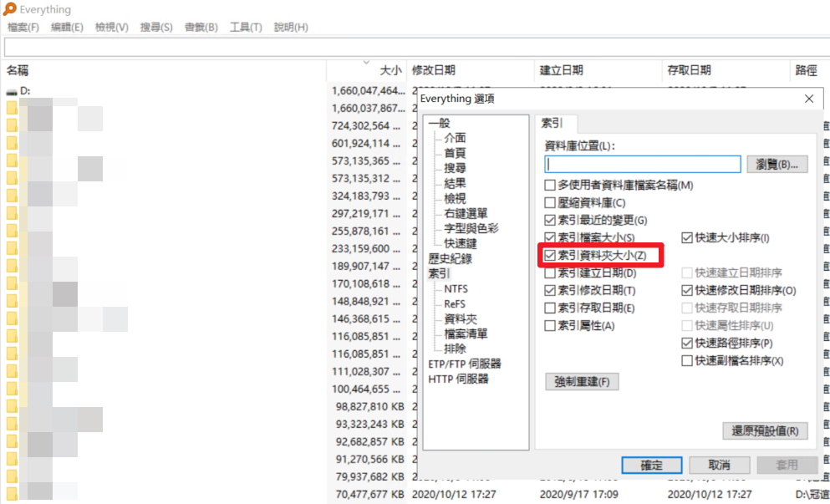Open the 檢視(V) menu

tap(112, 27)
